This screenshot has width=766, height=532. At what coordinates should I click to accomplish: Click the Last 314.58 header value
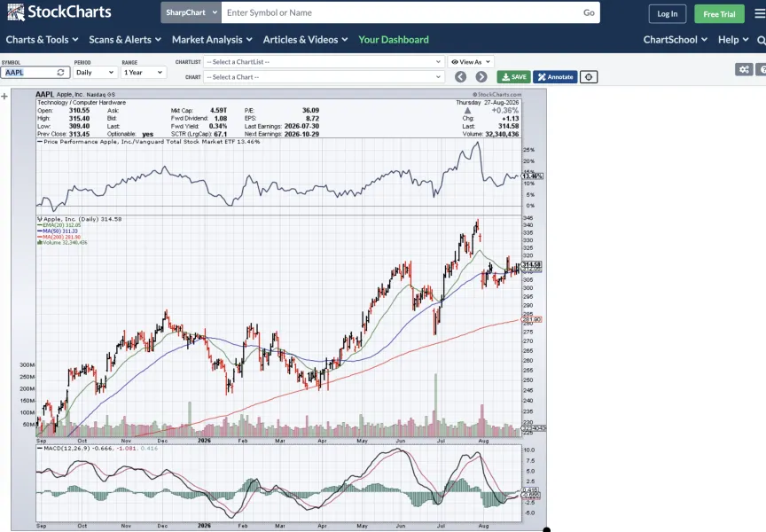pyautogui.click(x=509, y=126)
